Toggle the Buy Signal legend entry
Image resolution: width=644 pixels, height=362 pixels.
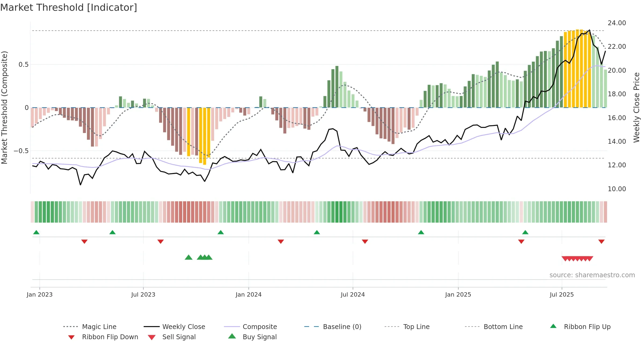coord(252,337)
